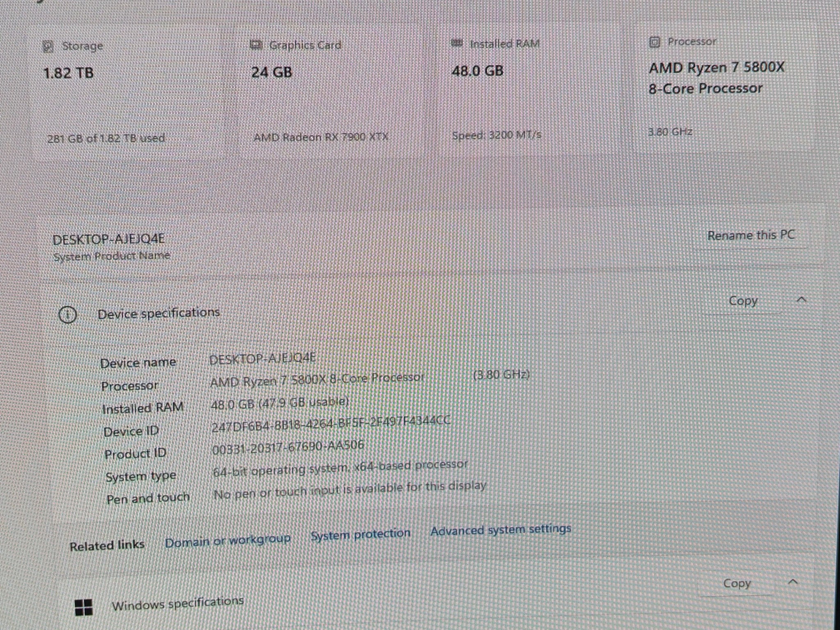The width and height of the screenshot is (840, 630).
Task: Collapse the Windows specifications section chevron
Action: click(793, 582)
